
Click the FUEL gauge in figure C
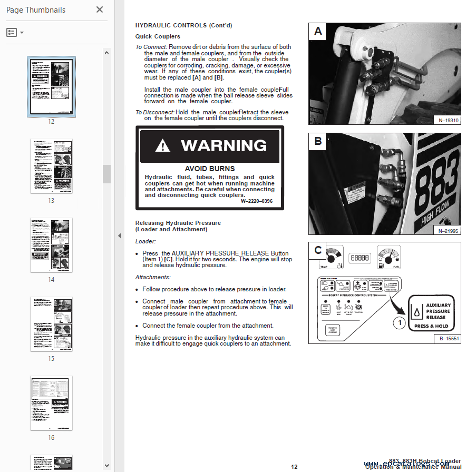389,258
